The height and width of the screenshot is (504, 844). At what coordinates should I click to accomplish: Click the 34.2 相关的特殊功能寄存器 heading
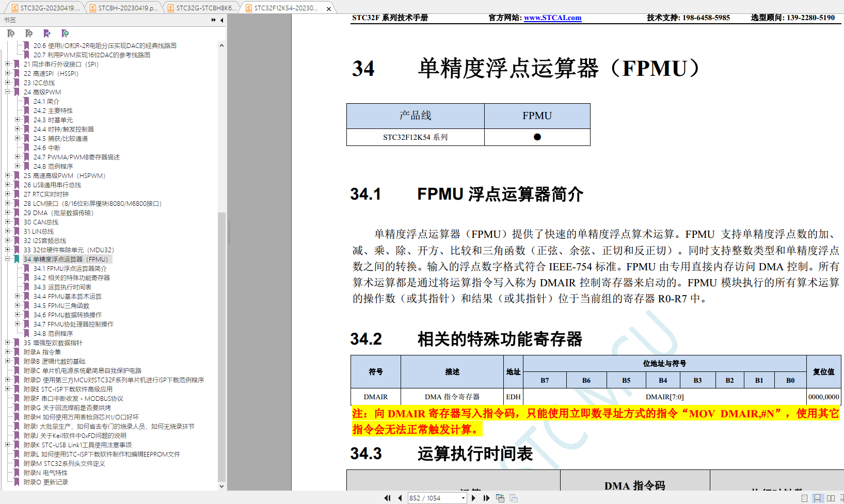point(466,339)
